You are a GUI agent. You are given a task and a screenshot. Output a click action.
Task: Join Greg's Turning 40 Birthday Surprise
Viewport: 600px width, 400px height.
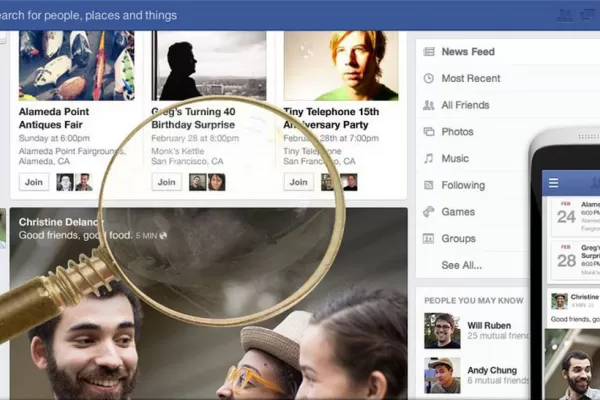pos(166,182)
